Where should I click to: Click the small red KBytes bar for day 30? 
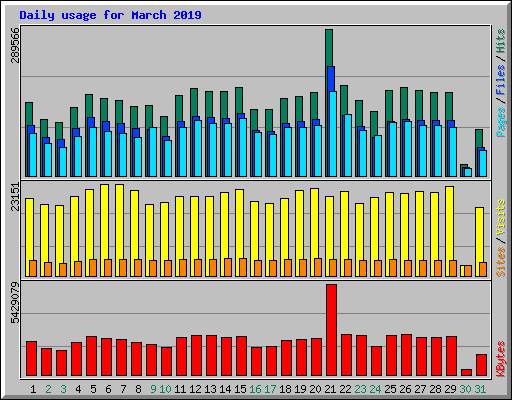click(x=466, y=373)
